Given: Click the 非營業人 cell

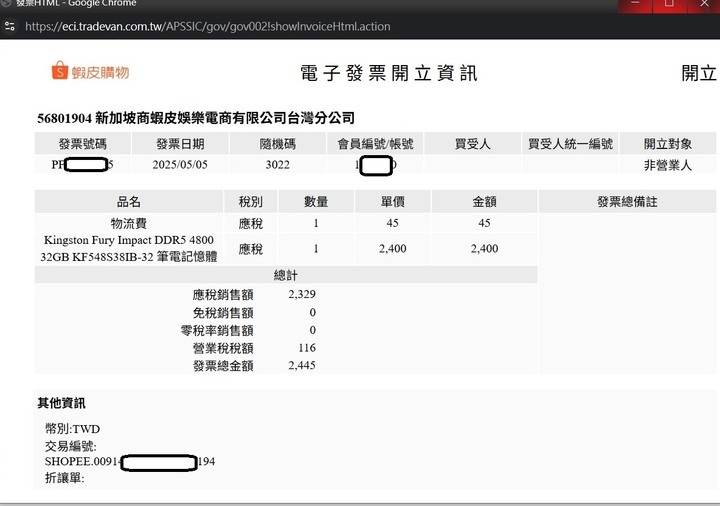Looking at the screenshot, I should 668,165.
